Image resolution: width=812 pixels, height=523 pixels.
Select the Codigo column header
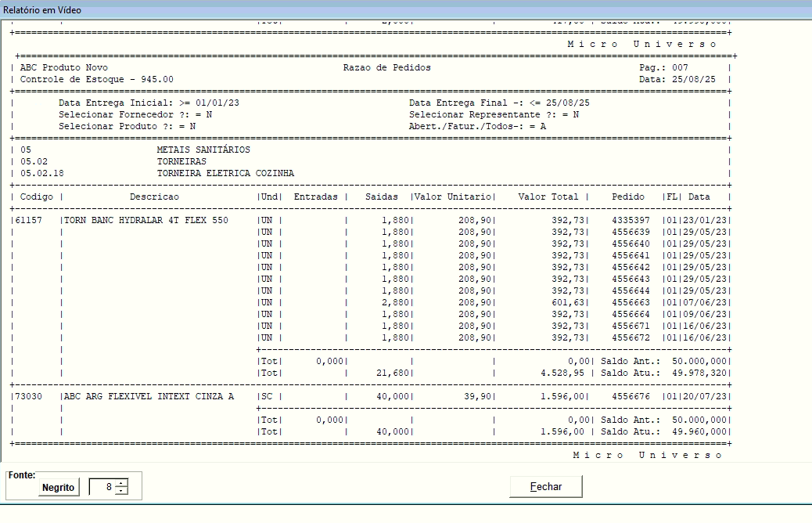[x=36, y=197]
